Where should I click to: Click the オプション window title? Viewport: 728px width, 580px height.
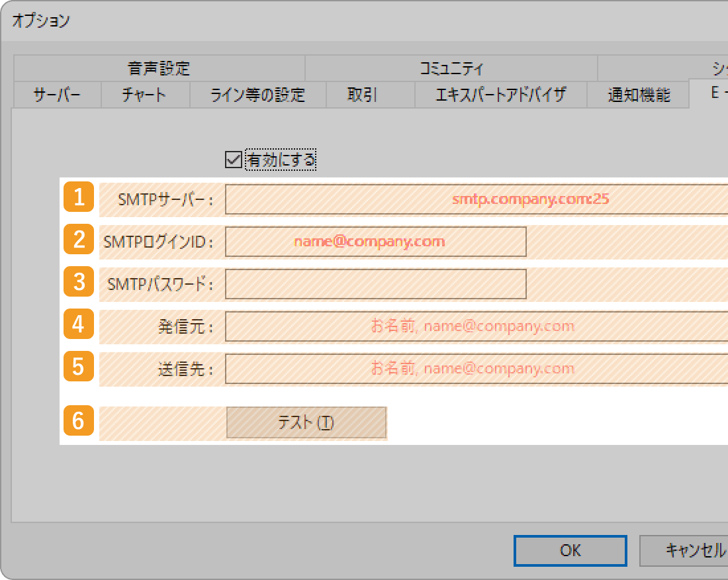click(41, 21)
